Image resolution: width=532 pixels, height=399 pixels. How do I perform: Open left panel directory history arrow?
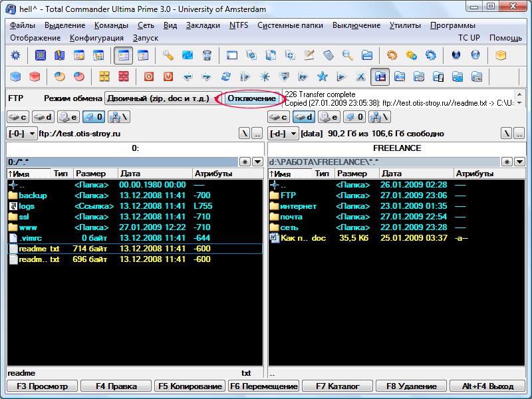pos(257,162)
